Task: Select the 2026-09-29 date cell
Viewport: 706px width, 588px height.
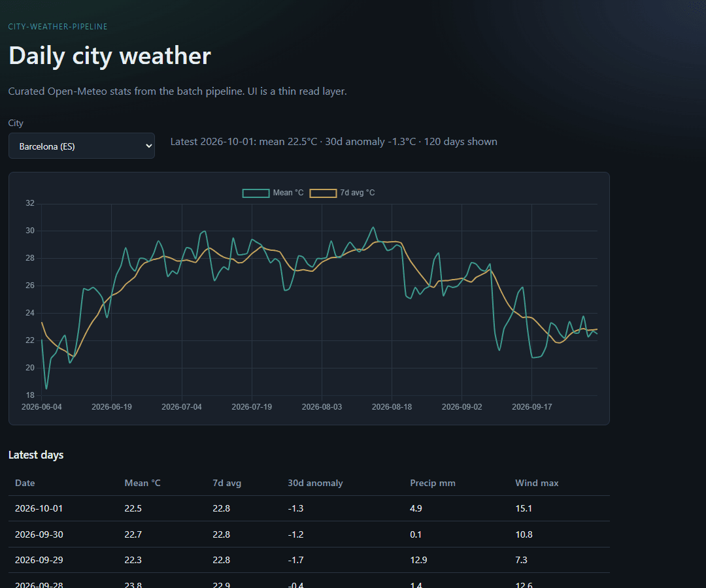Action: tap(39, 560)
